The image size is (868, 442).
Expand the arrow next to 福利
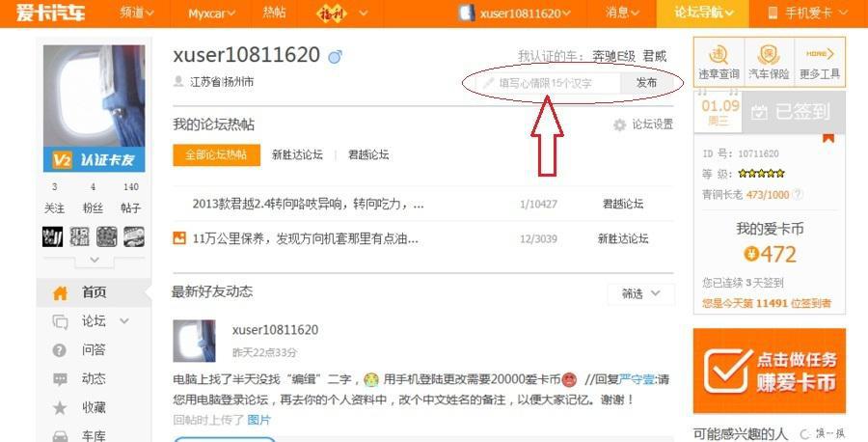click(364, 14)
